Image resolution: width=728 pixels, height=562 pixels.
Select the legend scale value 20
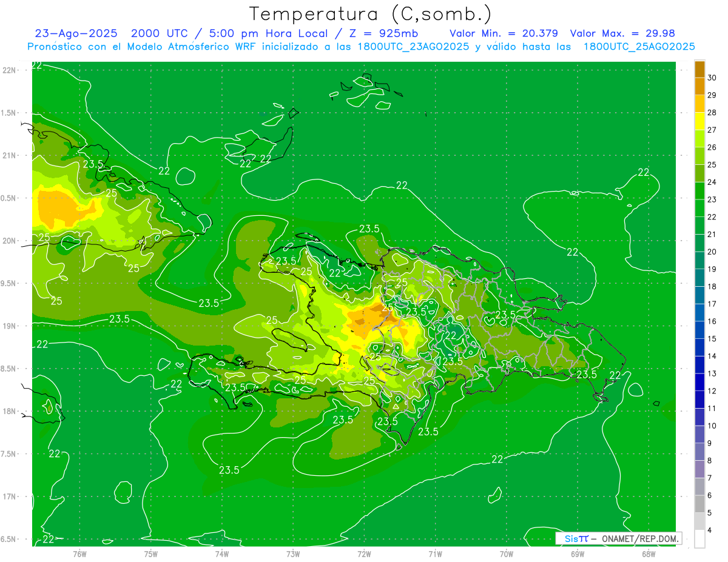(x=712, y=252)
